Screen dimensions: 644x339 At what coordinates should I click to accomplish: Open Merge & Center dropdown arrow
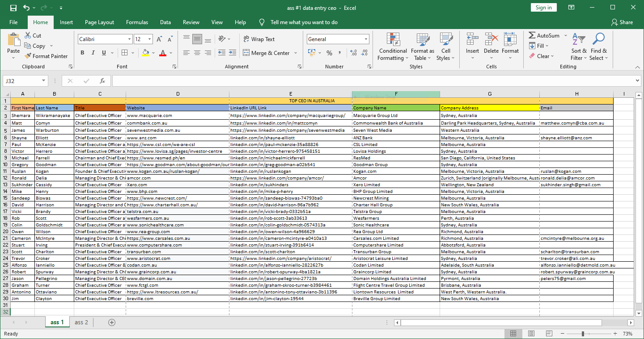coord(296,53)
